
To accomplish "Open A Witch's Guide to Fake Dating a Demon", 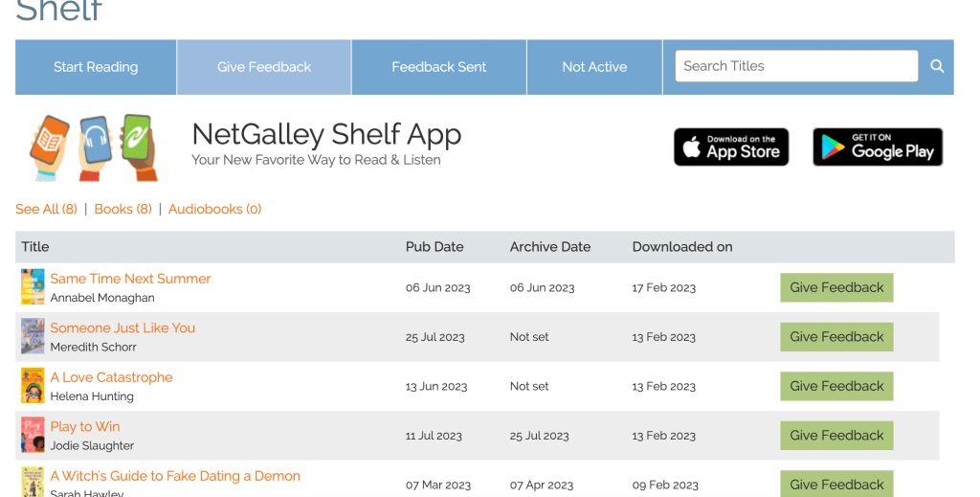I will pyautogui.click(x=175, y=476).
